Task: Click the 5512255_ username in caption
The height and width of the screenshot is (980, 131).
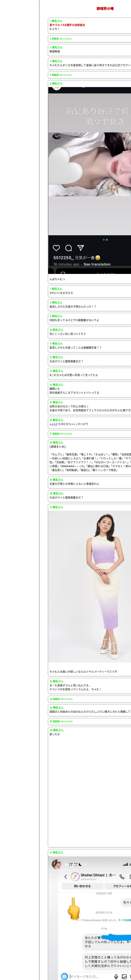Action: (63, 258)
